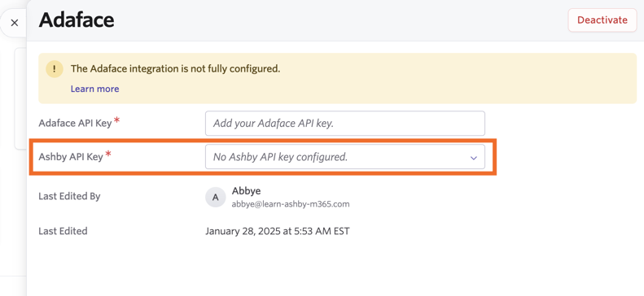Expand the chevron arrow in Ashby API Key field

474,158
